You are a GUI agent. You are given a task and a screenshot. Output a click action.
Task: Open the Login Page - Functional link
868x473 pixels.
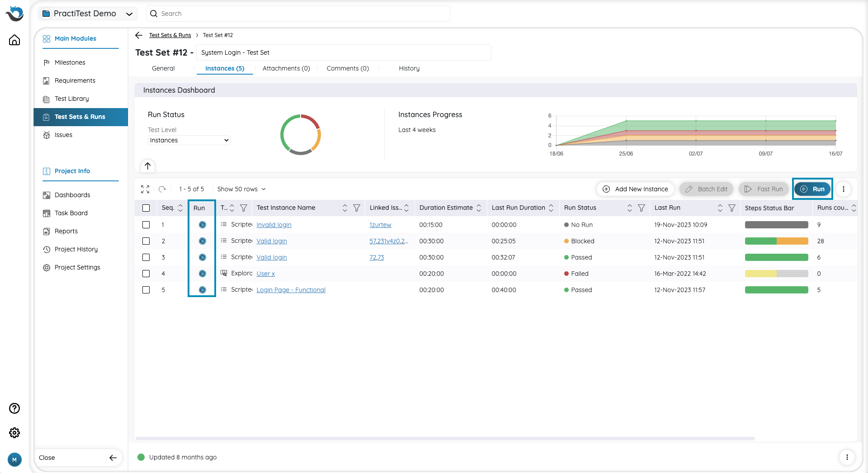pyautogui.click(x=291, y=290)
